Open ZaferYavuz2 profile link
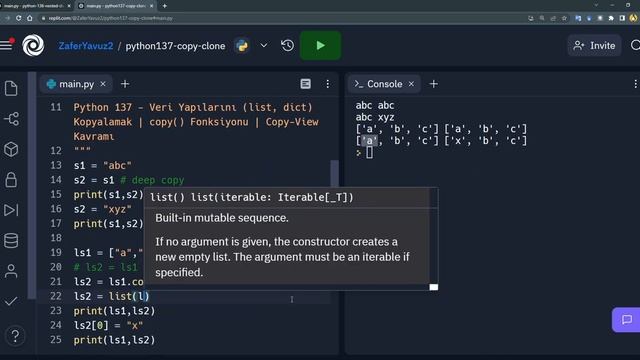Viewport: 640px width, 360px height. [86, 46]
